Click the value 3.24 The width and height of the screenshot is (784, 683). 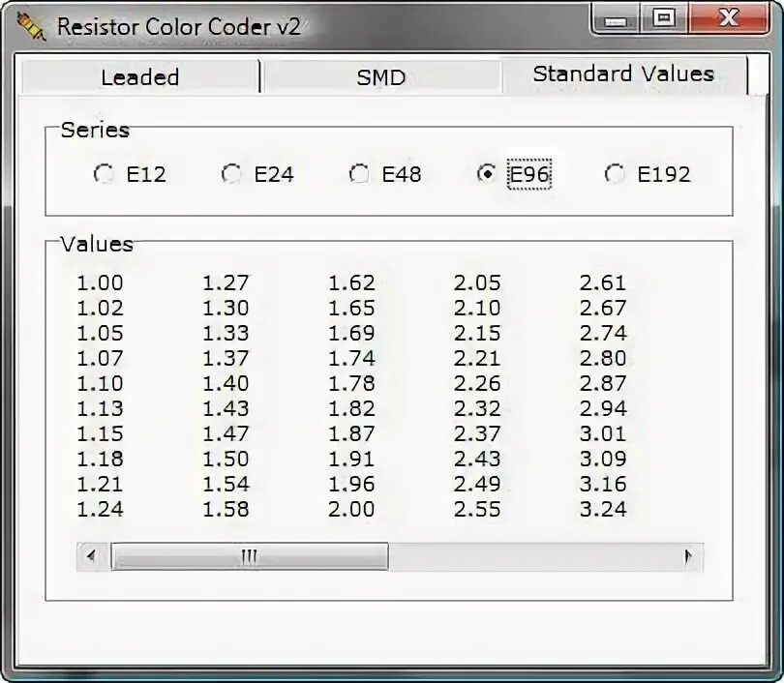(x=603, y=509)
